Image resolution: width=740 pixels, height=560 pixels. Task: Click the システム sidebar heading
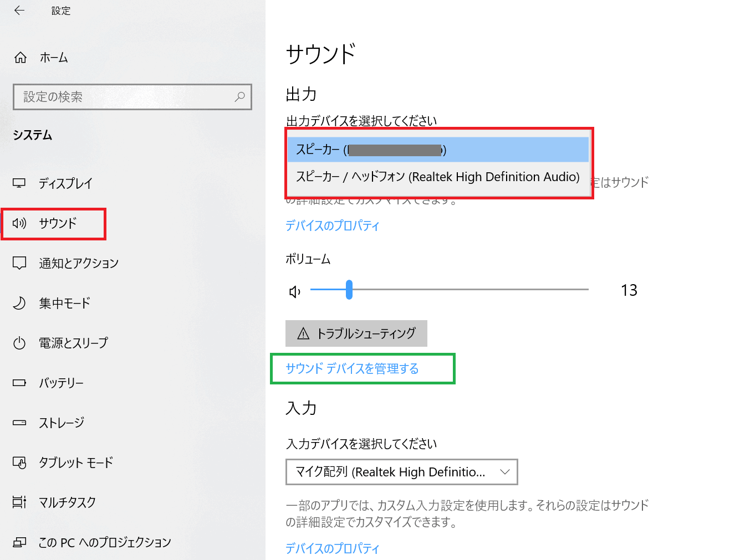tap(33, 135)
